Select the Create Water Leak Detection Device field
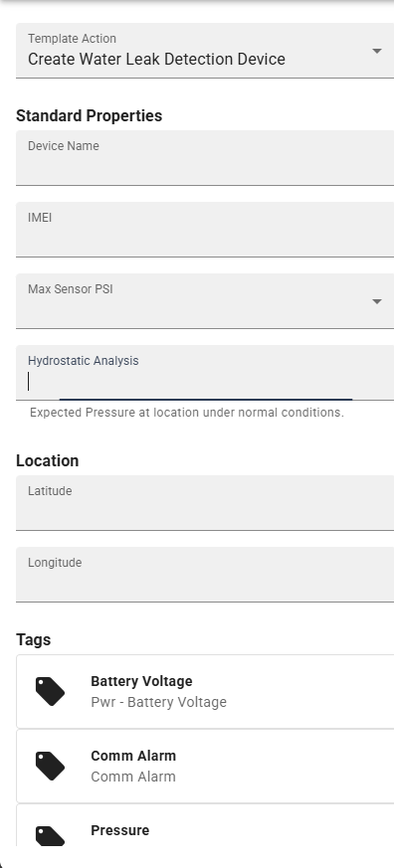 tap(205, 51)
